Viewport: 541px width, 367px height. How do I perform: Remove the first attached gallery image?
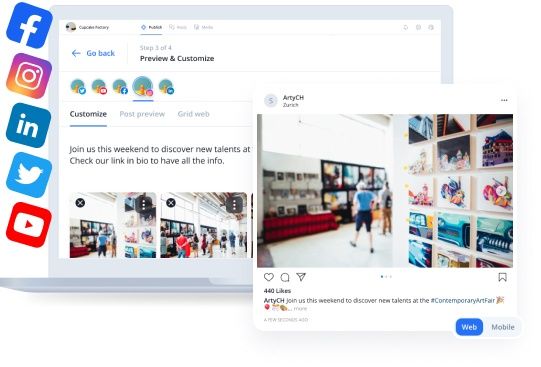[80, 203]
